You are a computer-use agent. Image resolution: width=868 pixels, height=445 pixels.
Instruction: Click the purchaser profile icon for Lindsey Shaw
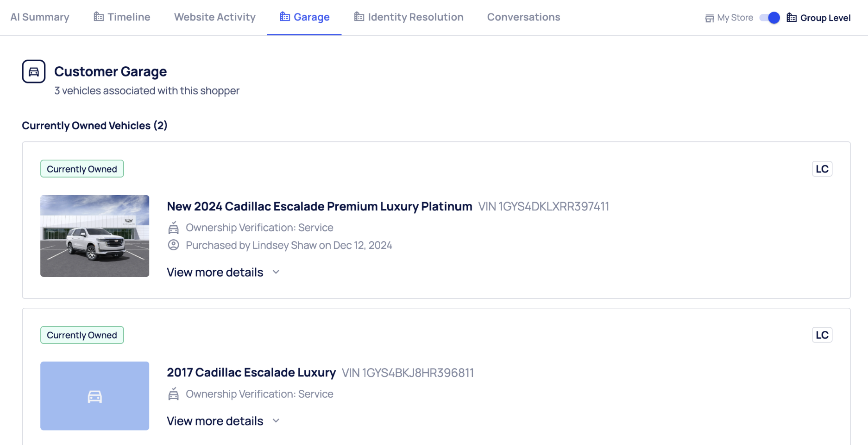pyautogui.click(x=174, y=245)
